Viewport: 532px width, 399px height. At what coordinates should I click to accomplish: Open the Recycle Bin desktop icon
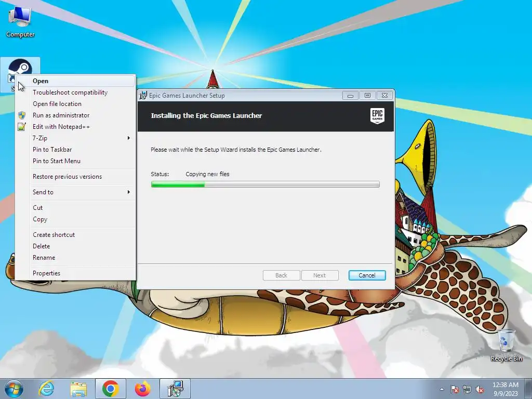click(x=506, y=345)
